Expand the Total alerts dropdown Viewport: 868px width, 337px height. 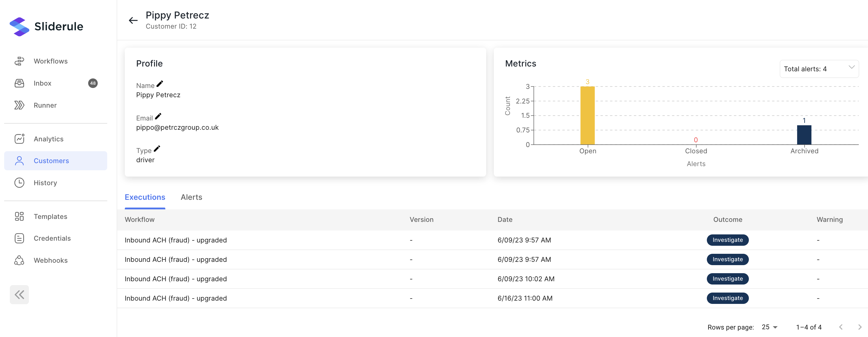point(819,69)
